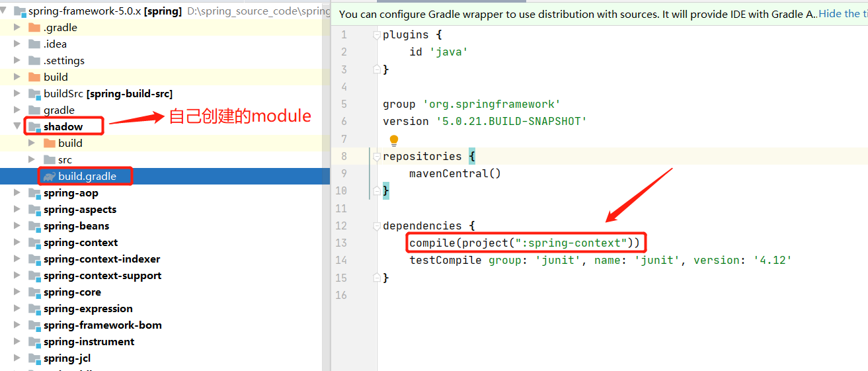Viewport: 868px width, 371px height.
Task: Expand the src folder arrow under shadow
Action: click(32, 159)
